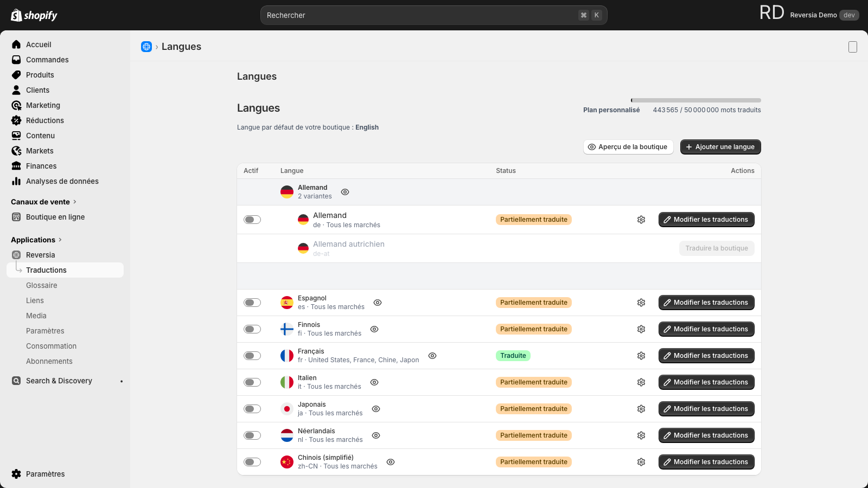Open settings gear for Finnois row

click(x=641, y=329)
